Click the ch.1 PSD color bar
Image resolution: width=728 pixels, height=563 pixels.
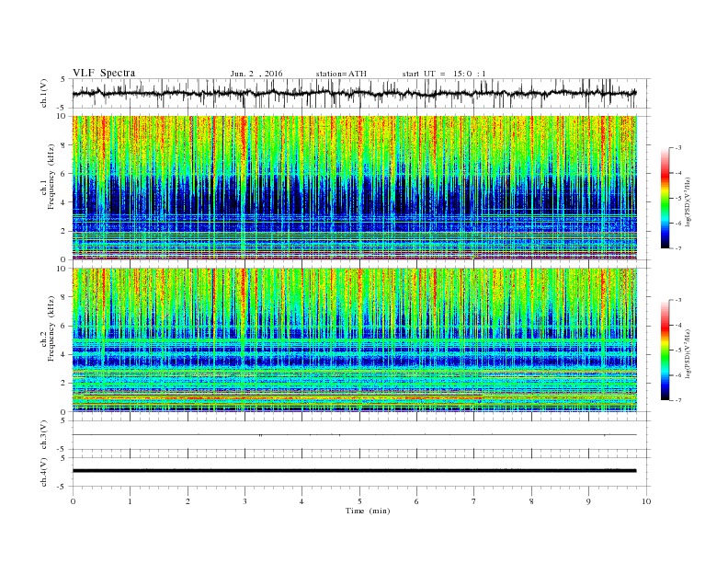(665, 198)
